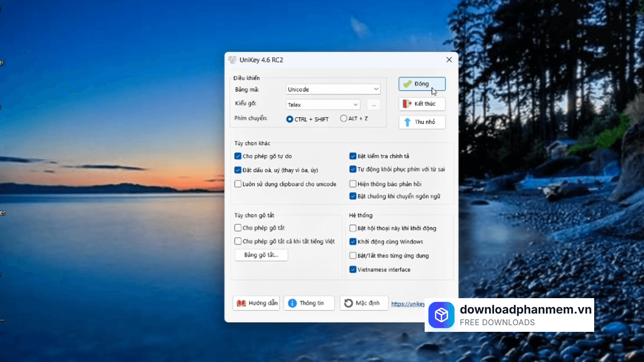This screenshot has height=362, width=644.
Task: Click the Kết thúc exit door icon
Action: pyautogui.click(x=407, y=104)
